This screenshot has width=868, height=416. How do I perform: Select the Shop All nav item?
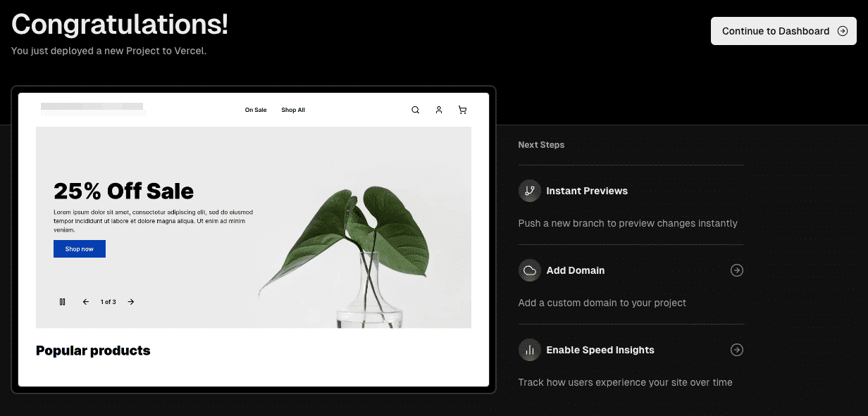pos(293,110)
